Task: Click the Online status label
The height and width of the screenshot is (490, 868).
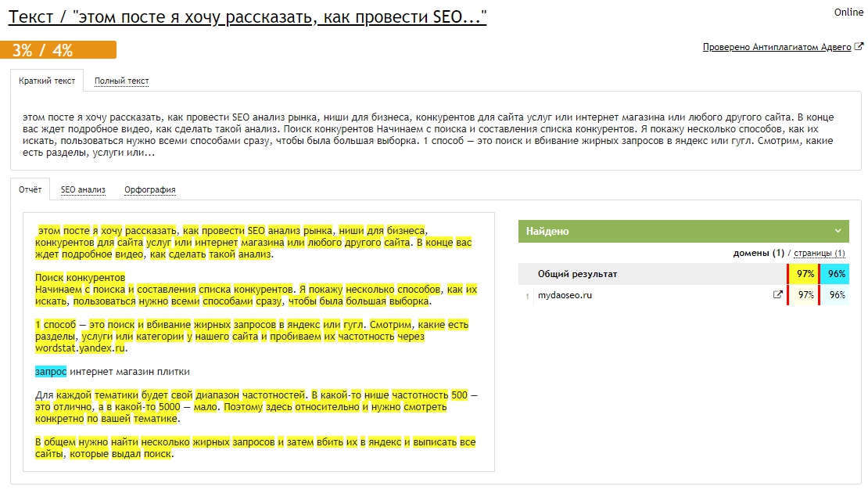Action: tap(848, 13)
